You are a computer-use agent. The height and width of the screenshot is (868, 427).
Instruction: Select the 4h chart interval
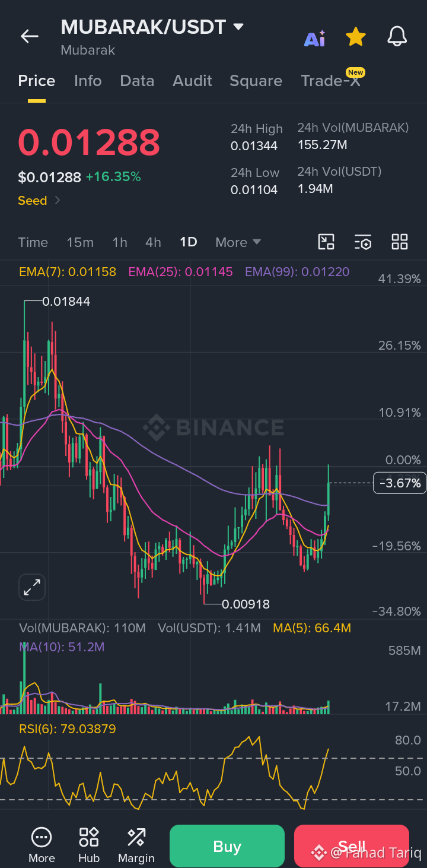click(153, 242)
